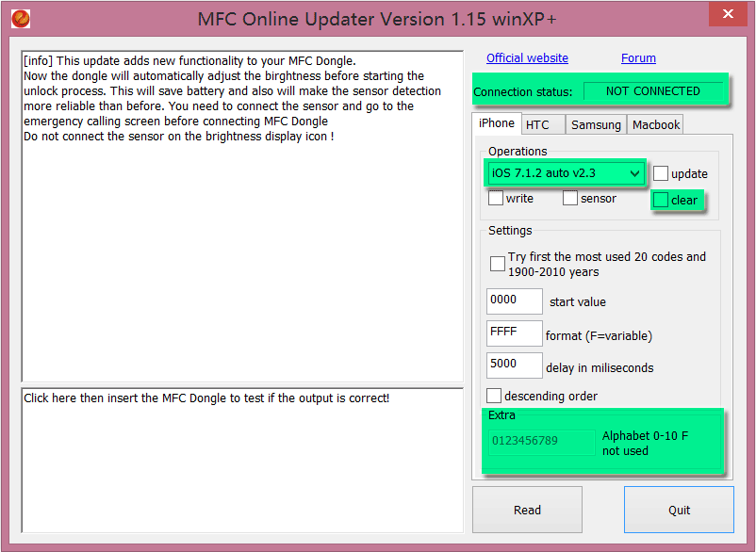The width and height of the screenshot is (756, 552).
Task: Click the start value field
Action: (x=514, y=300)
